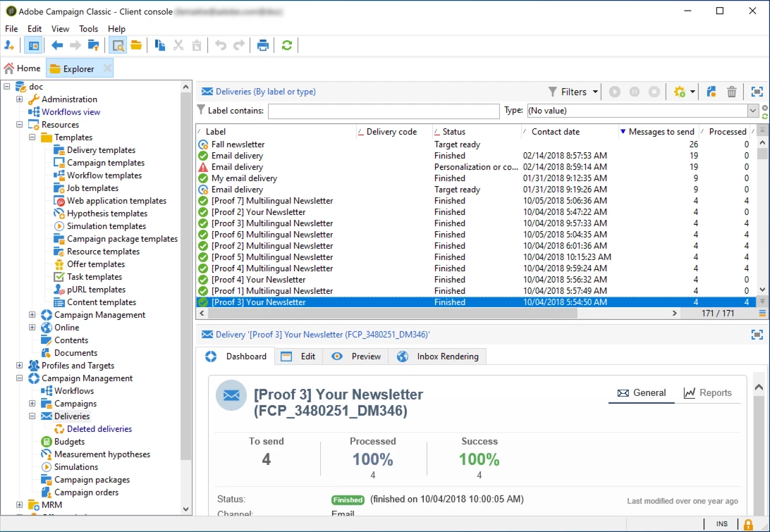Click the undo arrow icon

pos(221,46)
